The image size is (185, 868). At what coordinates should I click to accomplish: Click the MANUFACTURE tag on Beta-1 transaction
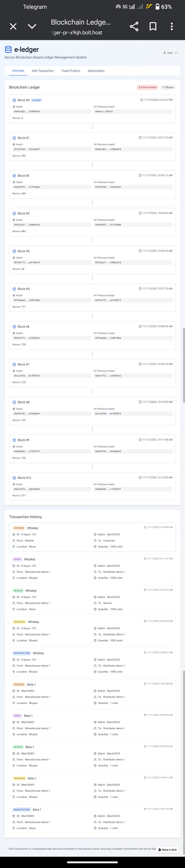pos(22,809)
